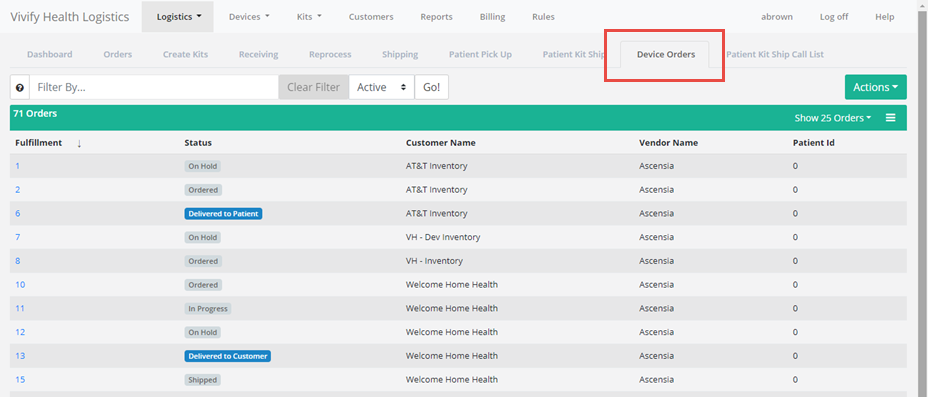This screenshot has height=397, width=928.
Task: Click in the Filter By input field
Action: click(154, 87)
